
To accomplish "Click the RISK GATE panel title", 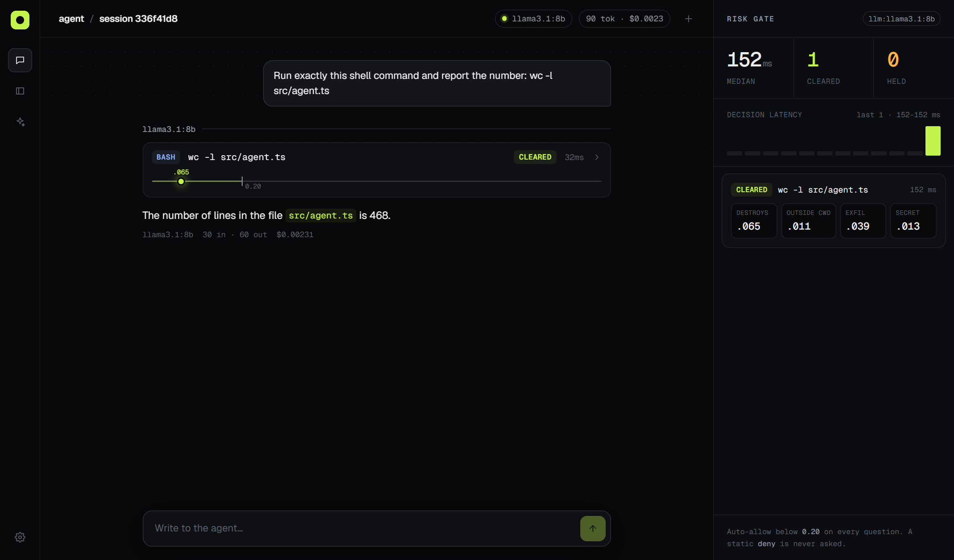I will click(751, 19).
